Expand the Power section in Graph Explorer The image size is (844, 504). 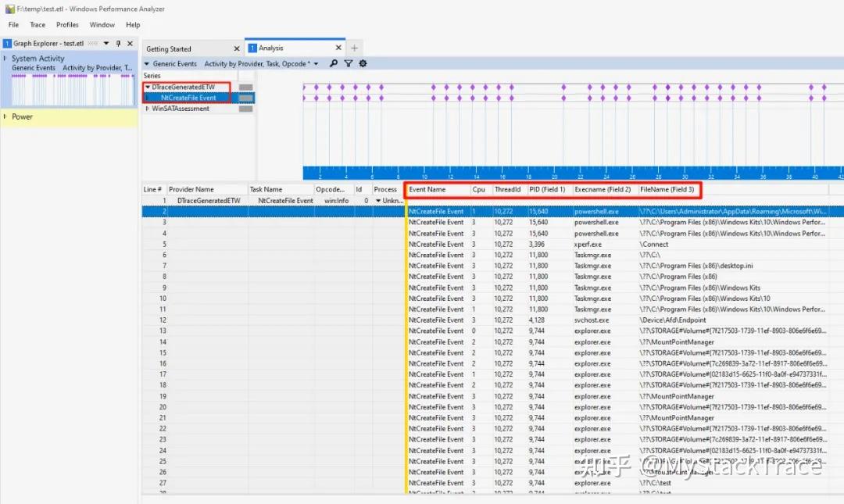pos(5,116)
